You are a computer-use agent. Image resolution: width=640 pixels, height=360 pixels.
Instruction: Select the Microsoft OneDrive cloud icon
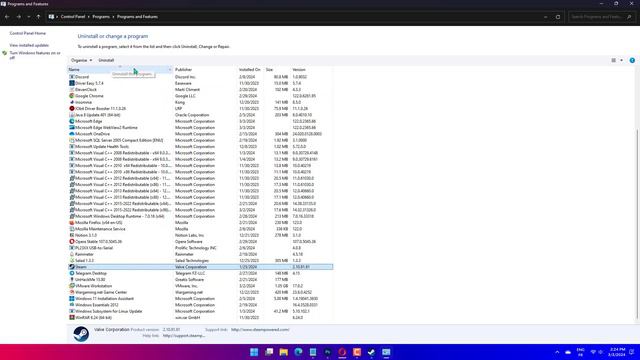click(72, 134)
